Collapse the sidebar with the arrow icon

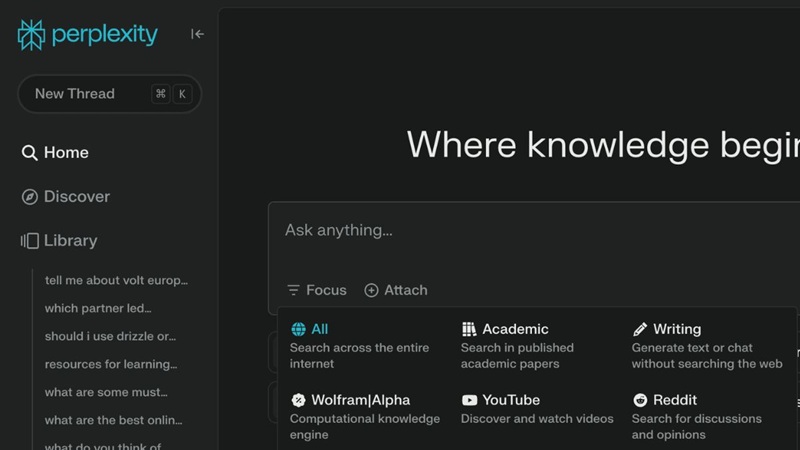tap(197, 34)
